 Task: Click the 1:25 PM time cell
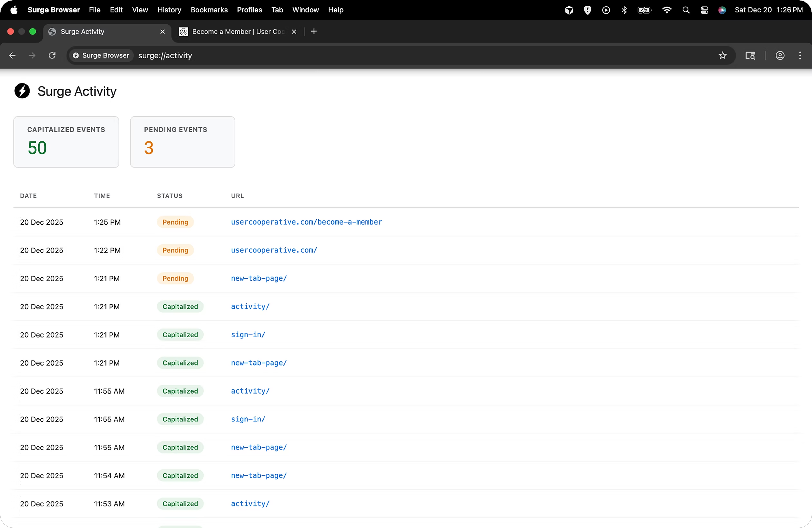pos(107,222)
